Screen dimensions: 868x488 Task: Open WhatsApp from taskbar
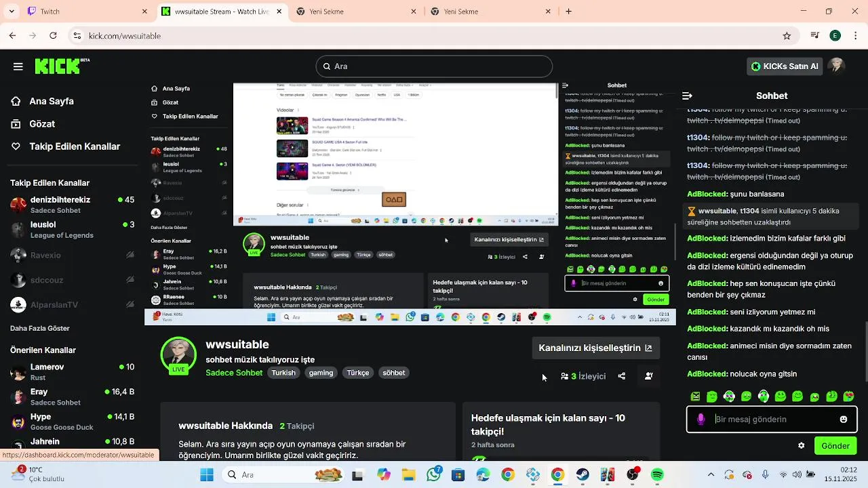point(433,474)
